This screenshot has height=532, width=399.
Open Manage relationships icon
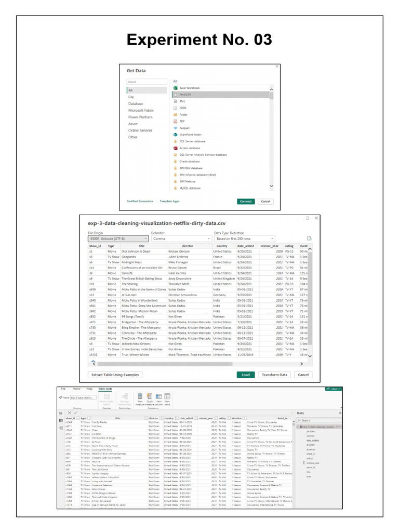tap(125, 396)
